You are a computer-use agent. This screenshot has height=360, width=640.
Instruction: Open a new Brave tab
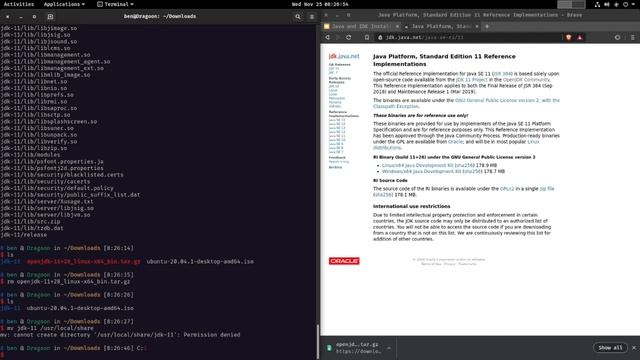coord(487,27)
